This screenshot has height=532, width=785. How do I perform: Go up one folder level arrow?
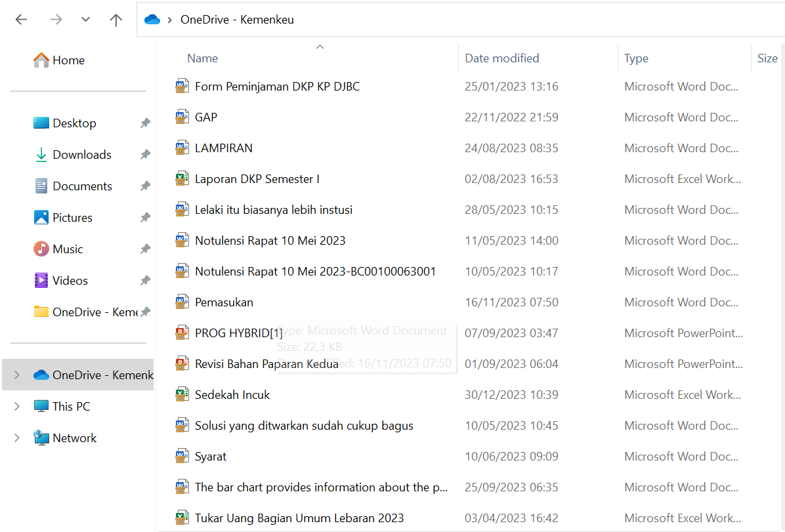(x=116, y=20)
